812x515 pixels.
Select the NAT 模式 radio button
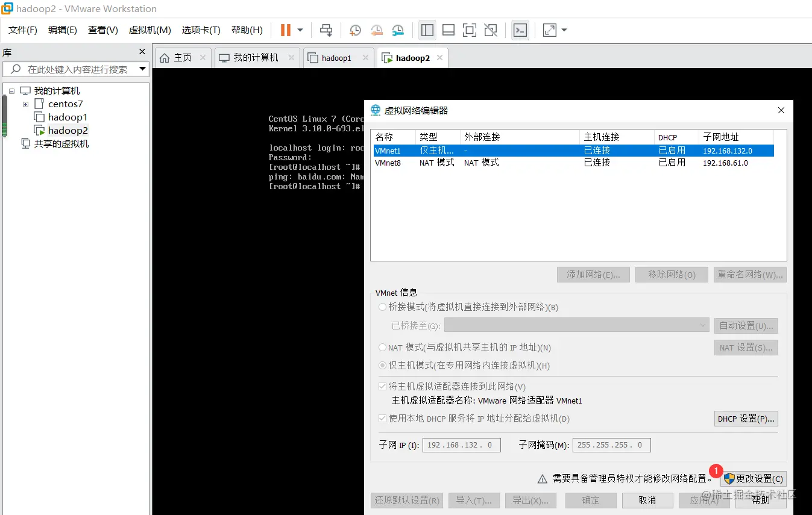tap(382, 348)
